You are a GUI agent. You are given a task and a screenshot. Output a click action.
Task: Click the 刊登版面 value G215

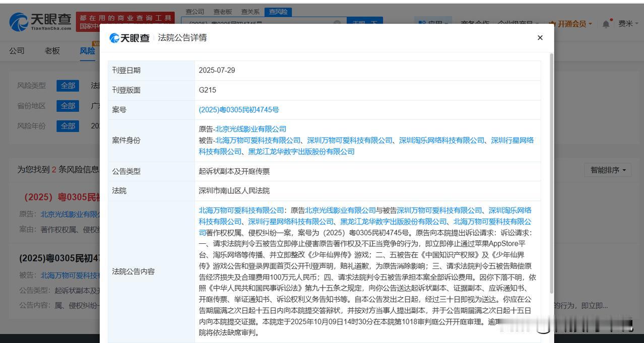click(207, 90)
